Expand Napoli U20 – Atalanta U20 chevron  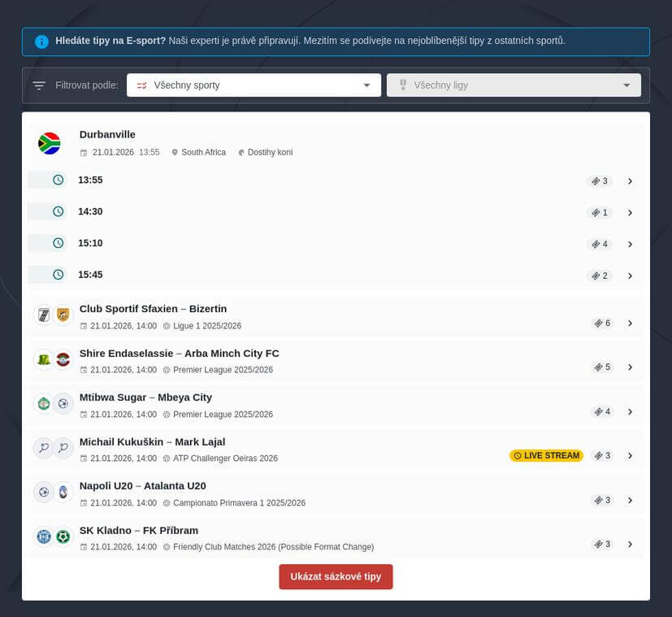(630, 501)
